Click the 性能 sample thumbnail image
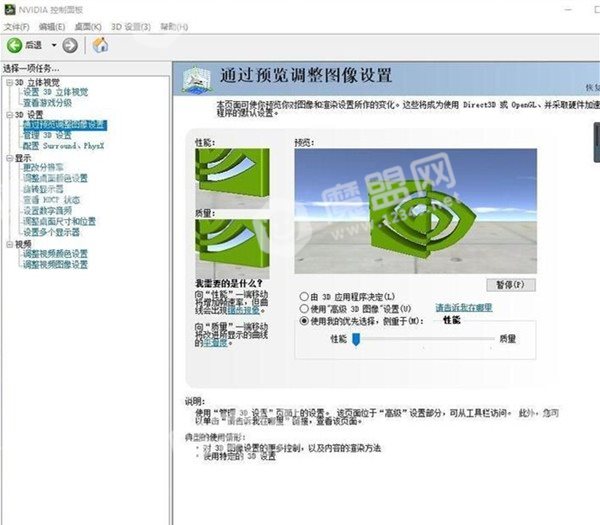The image size is (600, 525). [x=232, y=179]
